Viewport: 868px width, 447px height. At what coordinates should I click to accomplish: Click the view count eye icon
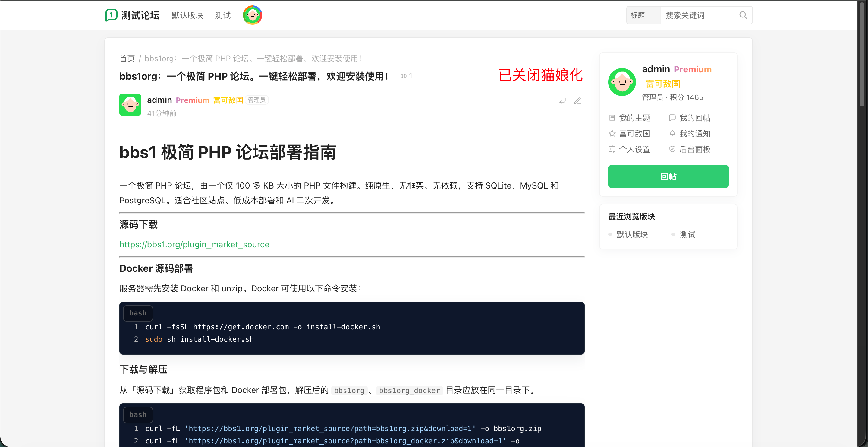click(x=403, y=76)
